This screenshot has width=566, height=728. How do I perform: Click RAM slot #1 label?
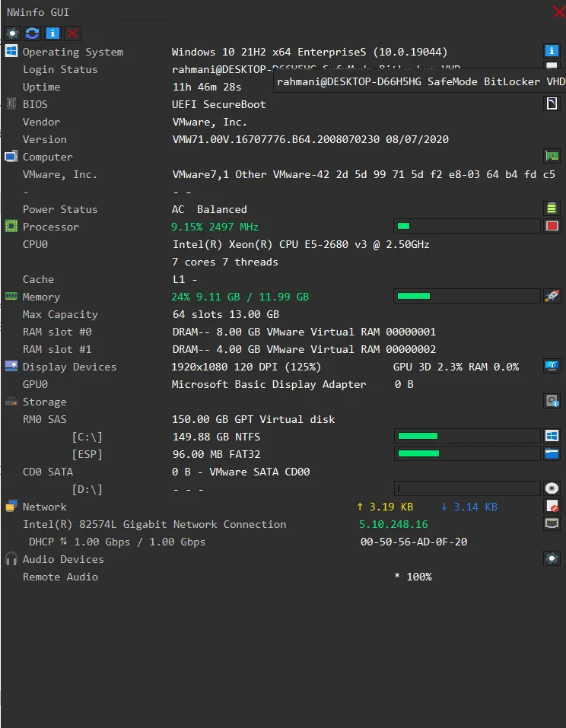[57, 349]
